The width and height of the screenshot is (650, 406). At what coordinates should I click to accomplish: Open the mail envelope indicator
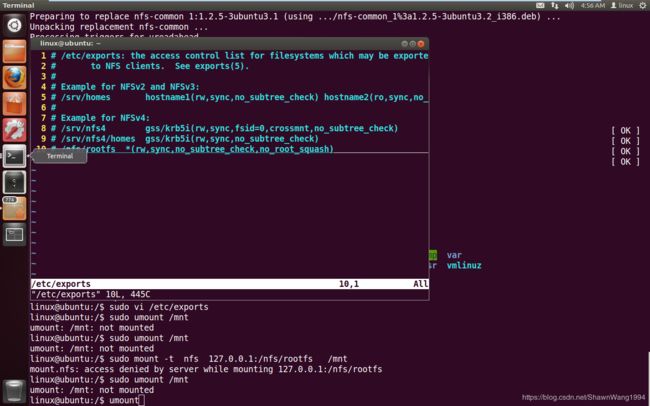coord(540,5)
